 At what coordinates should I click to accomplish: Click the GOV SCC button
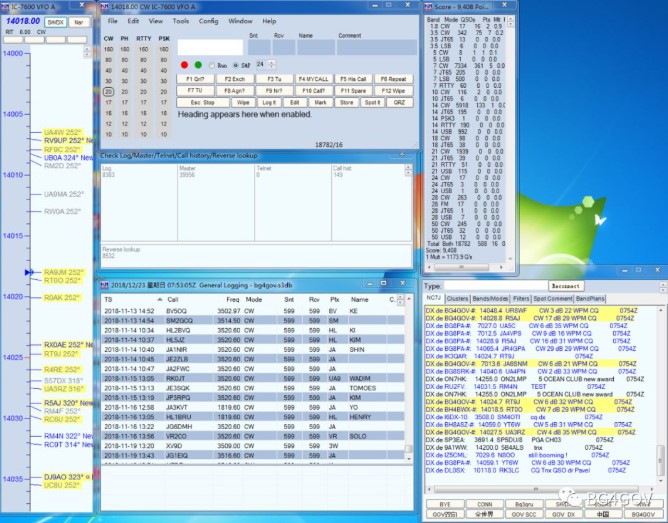coord(524,514)
